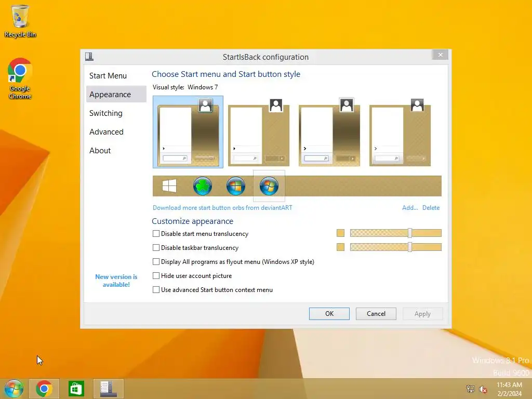Image resolution: width=532 pixels, height=399 pixels.
Task: Click the Google Chrome desktop shortcut
Action: tap(20, 79)
